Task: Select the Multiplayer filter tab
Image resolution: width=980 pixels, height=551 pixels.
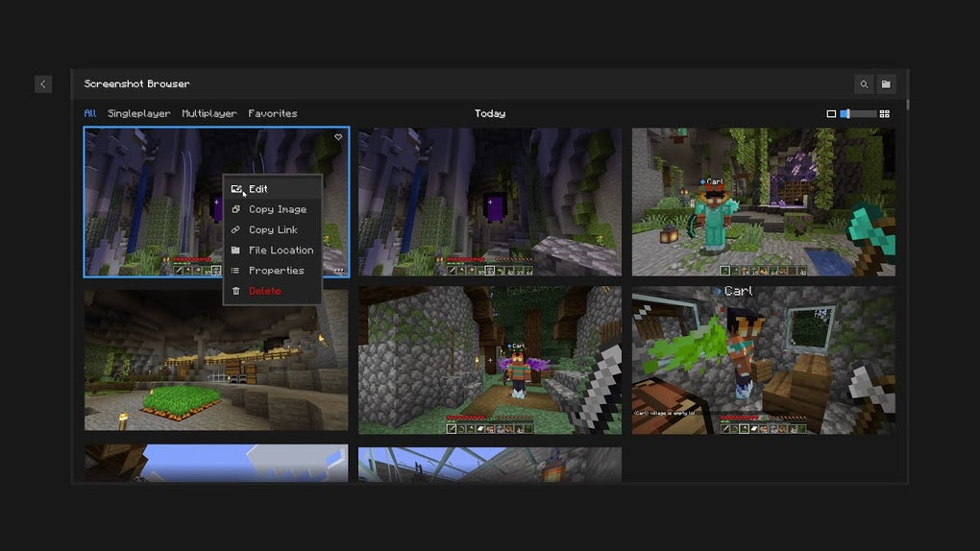Action: pyautogui.click(x=209, y=113)
